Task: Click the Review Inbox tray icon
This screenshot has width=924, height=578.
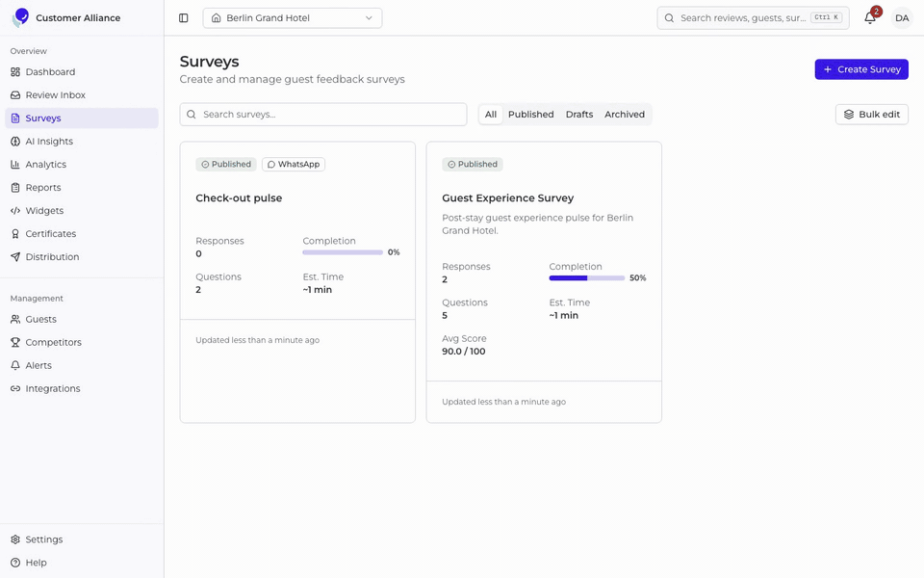Action: (15, 95)
